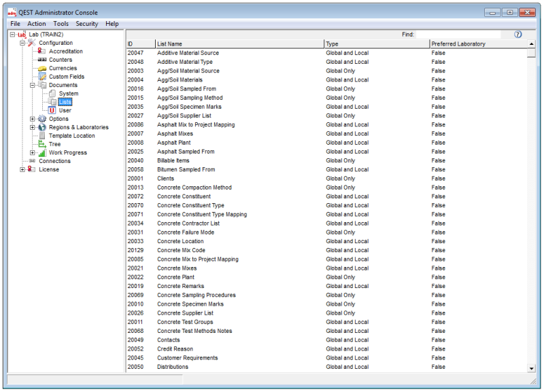Viewport: 544px width, 392px height.
Task: Click the Help question mark icon
Action: (518, 34)
